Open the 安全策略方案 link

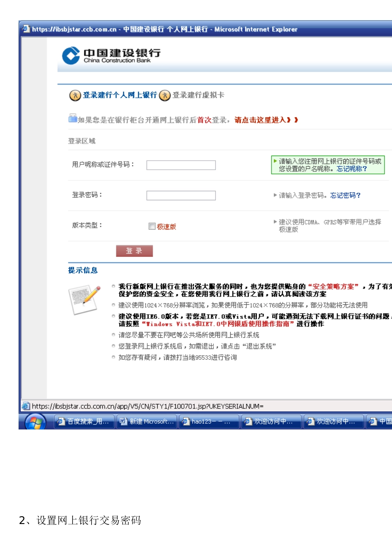coord(333,286)
